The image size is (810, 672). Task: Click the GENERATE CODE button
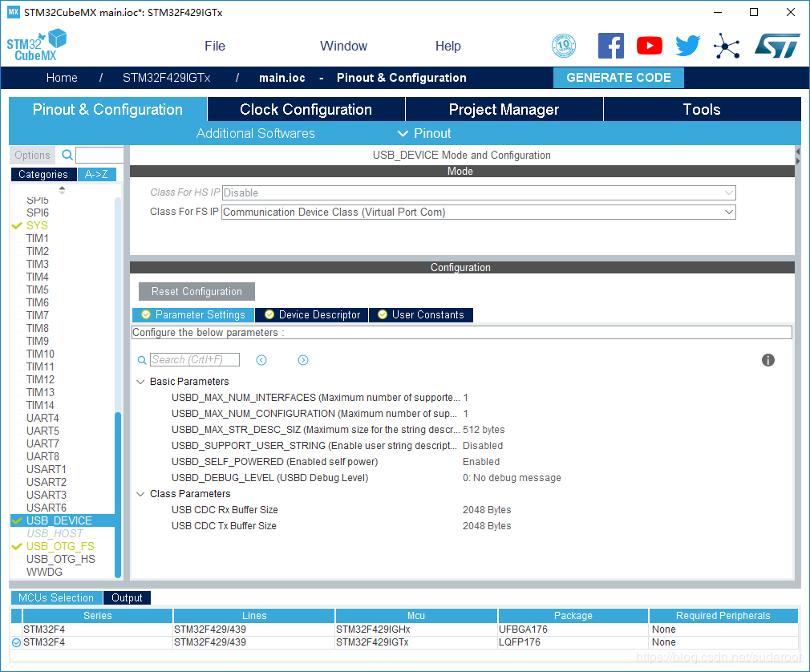[618, 78]
